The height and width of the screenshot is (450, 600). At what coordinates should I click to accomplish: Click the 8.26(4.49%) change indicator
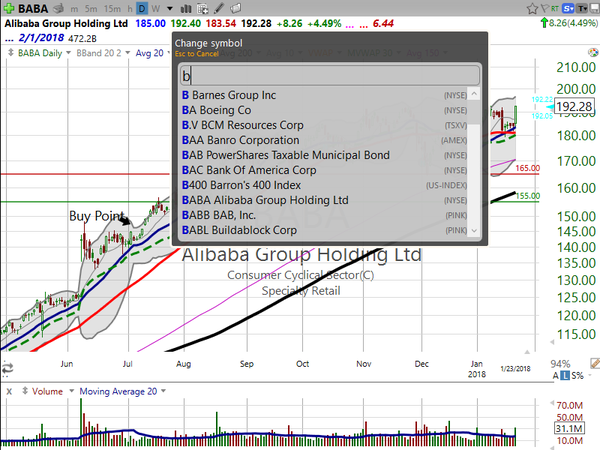click(569, 23)
